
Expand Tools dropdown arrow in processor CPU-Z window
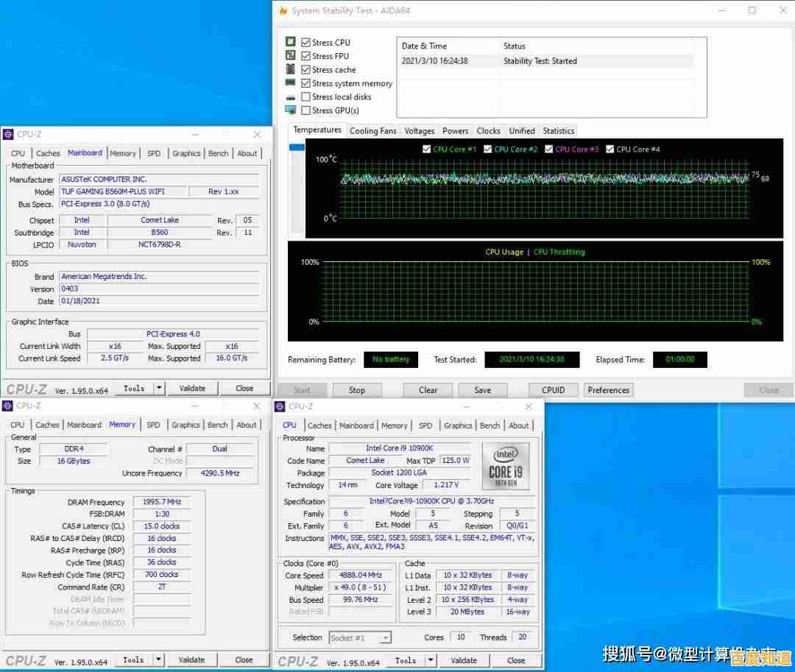(x=431, y=660)
